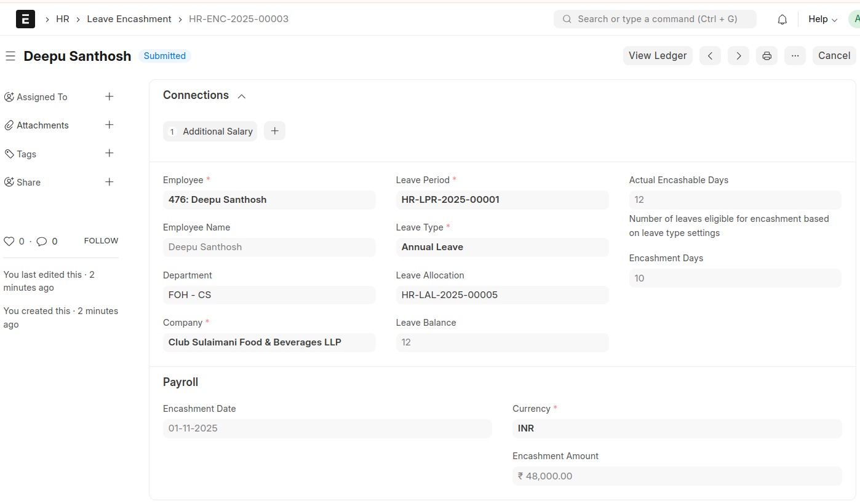Click the plus icon beside Share
The image size is (860, 504).
click(109, 182)
